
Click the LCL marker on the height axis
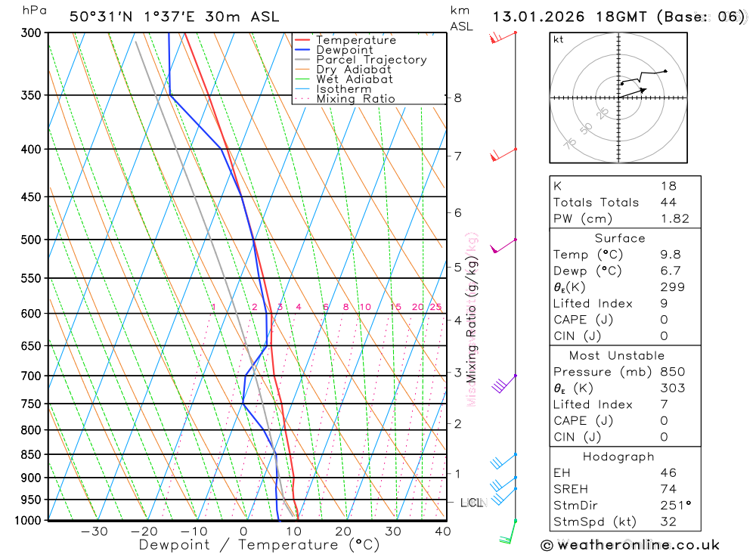[471, 503]
